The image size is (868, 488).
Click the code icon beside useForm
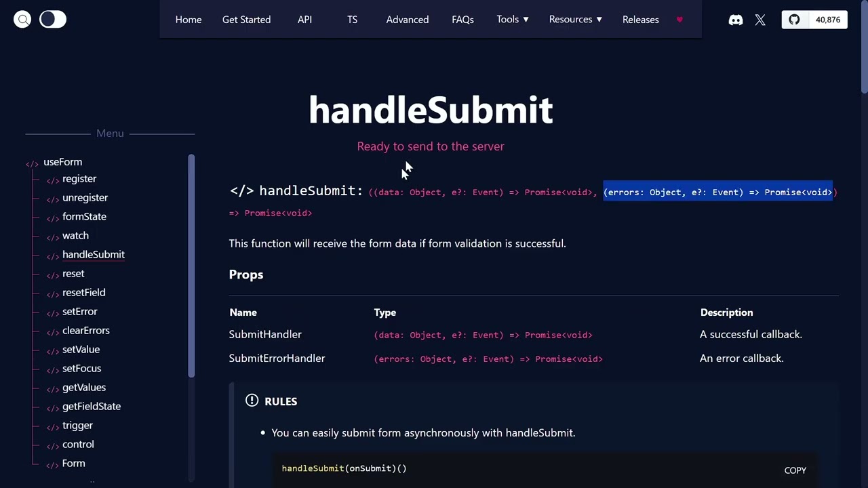[32, 163]
